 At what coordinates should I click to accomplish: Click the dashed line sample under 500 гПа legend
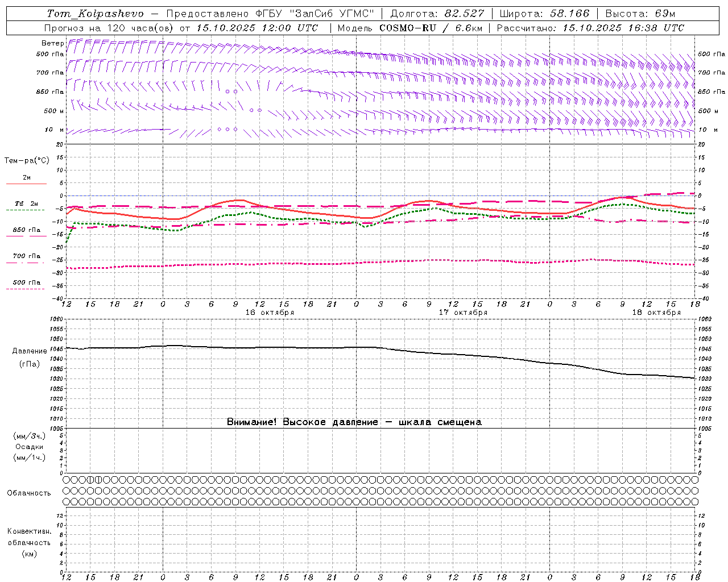coord(26,289)
